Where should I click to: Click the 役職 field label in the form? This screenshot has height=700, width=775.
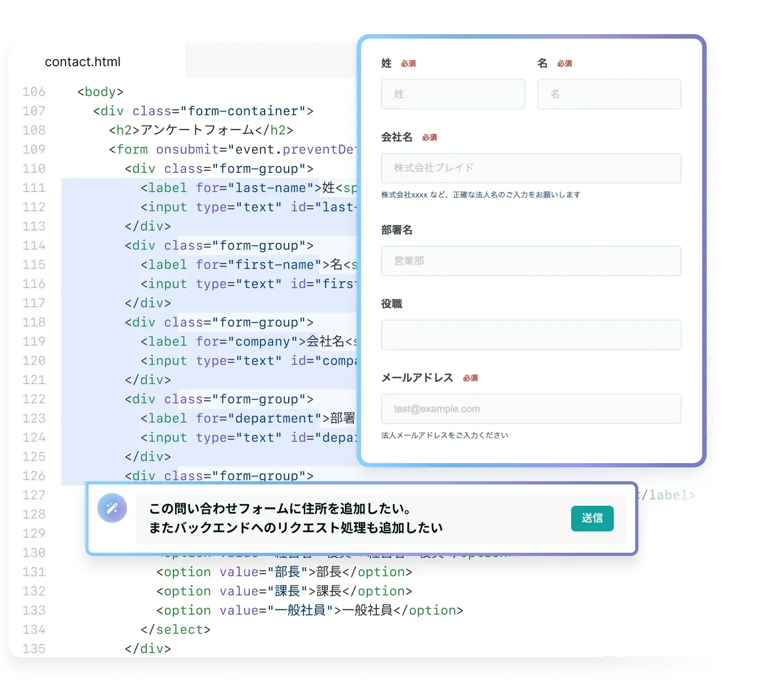click(391, 304)
